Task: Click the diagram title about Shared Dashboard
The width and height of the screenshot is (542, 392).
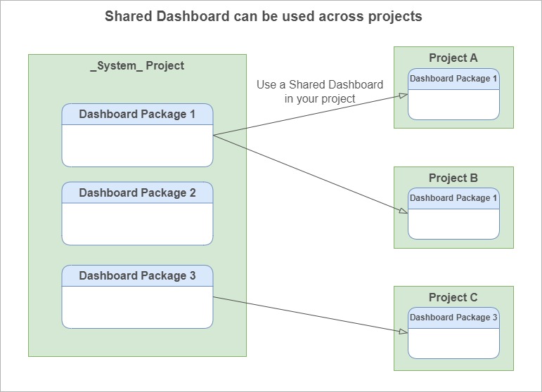Action: pos(263,16)
